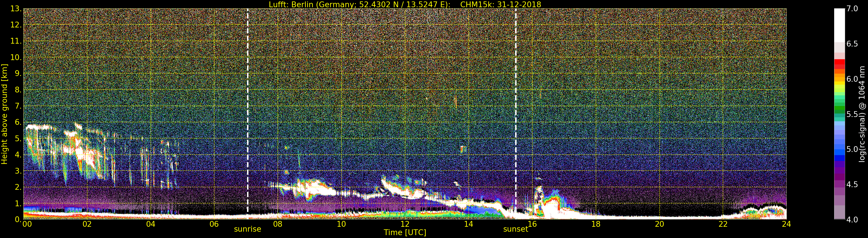This screenshot has height=238, width=868.
Task: Click the height axis tick label 4.
Action: coord(18,155)
